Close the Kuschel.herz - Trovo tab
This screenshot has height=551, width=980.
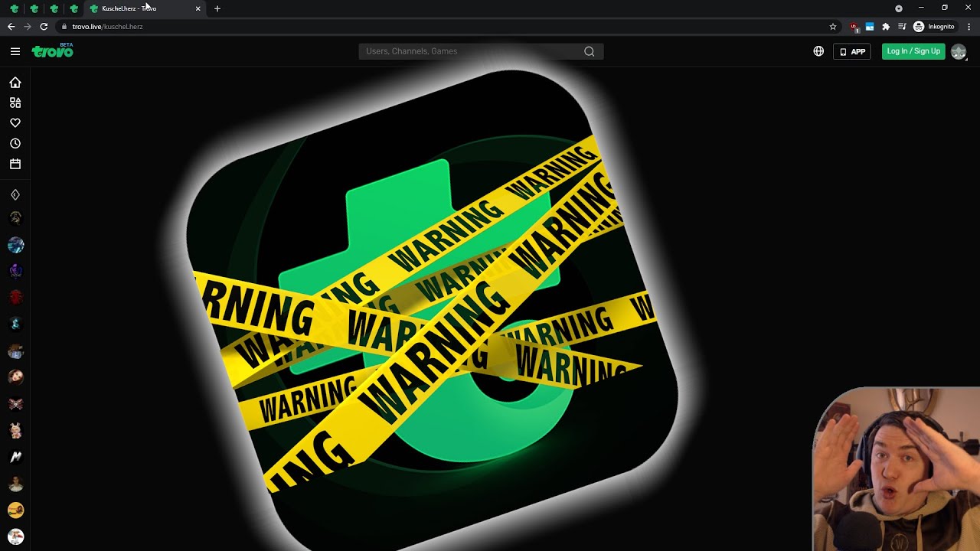[198, 8]
